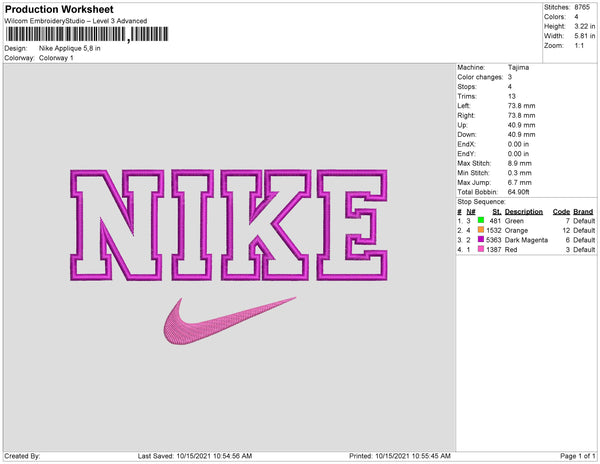Click the Height value 3.22 in

click(585, 26)
